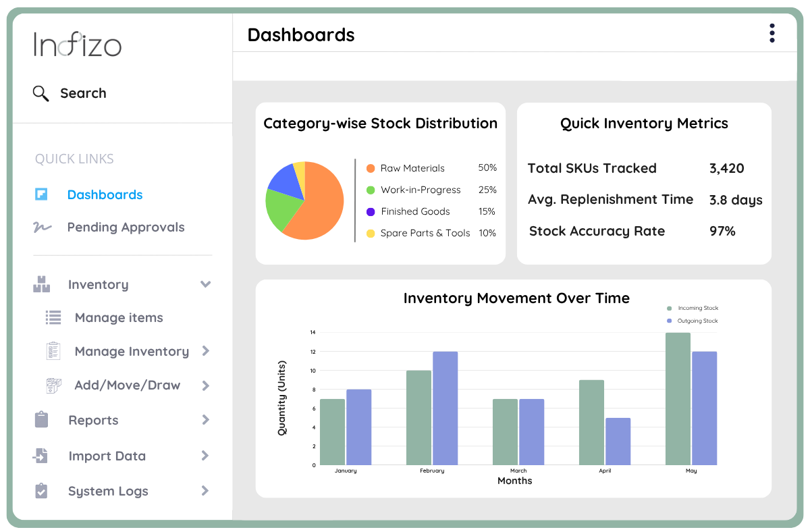The image size is (810, 532).
Task: Select the Search magnifier icon
Action: [40, 93]
